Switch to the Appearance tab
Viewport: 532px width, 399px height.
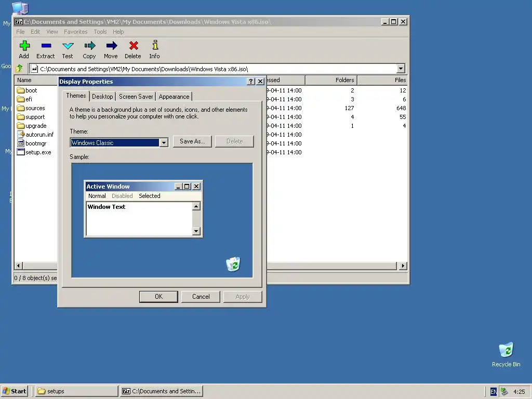coord(174,97)
